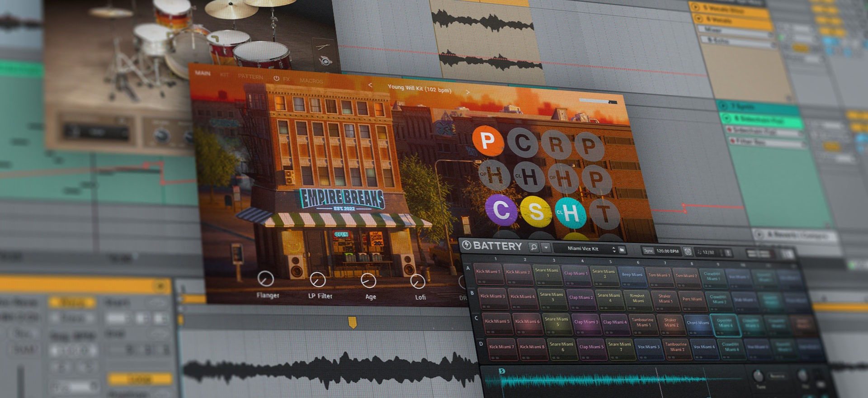This screenshot has width=868, height=398.
Task: Trigger the grey CL H pad in middle row
Action: (x=529, y=177)
